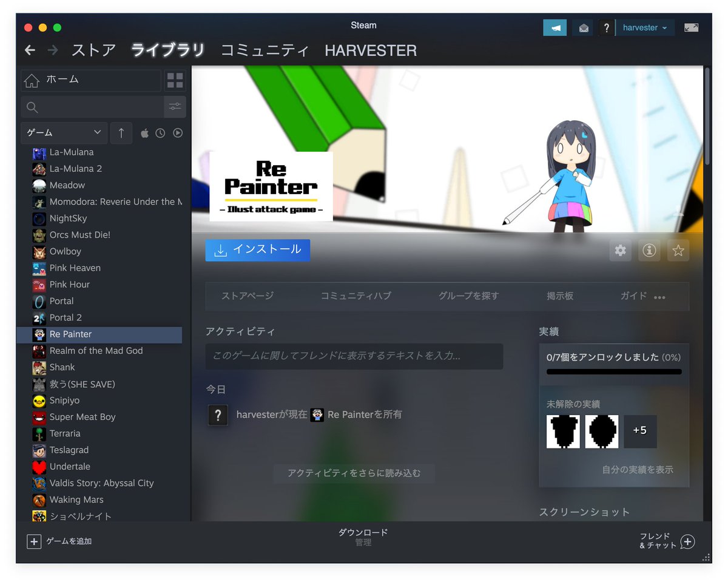Go forward with the right arrow
The width and height of the screenshot is (728, 582).
tap(53, 50)
